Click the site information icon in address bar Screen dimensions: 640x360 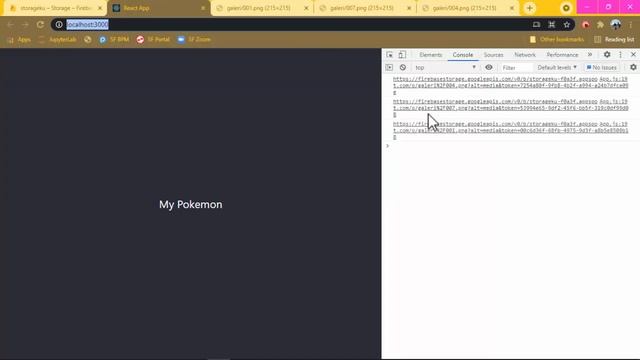point(59,25)
